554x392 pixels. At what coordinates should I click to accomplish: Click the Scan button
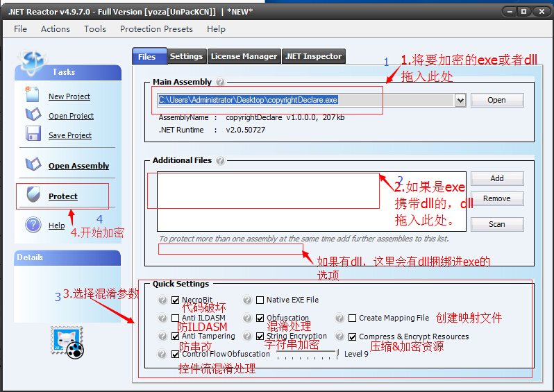pyautogui.click(x=496, y=225)
